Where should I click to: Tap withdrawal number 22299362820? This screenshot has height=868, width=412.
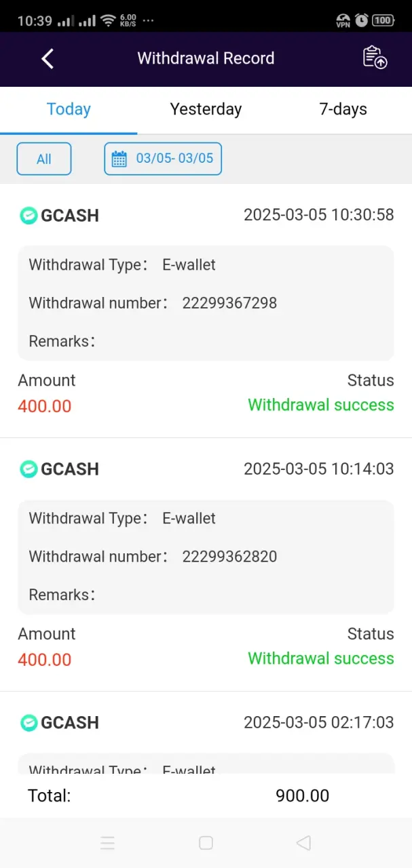[x=229, y=557]
